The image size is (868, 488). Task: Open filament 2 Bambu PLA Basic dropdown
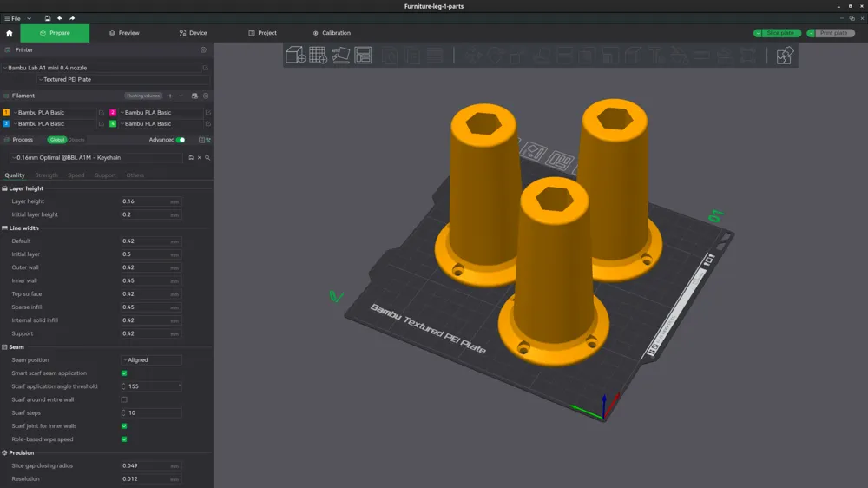point(161,112)
